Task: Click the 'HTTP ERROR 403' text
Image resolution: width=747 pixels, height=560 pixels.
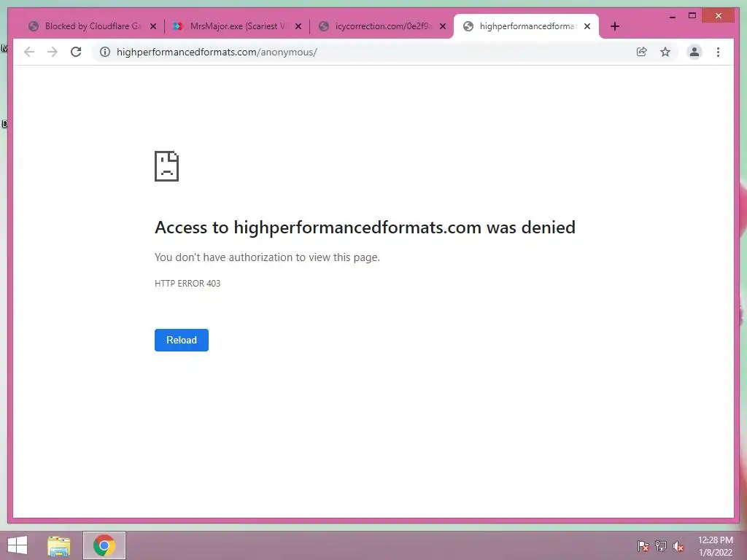Action: (x=187, y=284)
